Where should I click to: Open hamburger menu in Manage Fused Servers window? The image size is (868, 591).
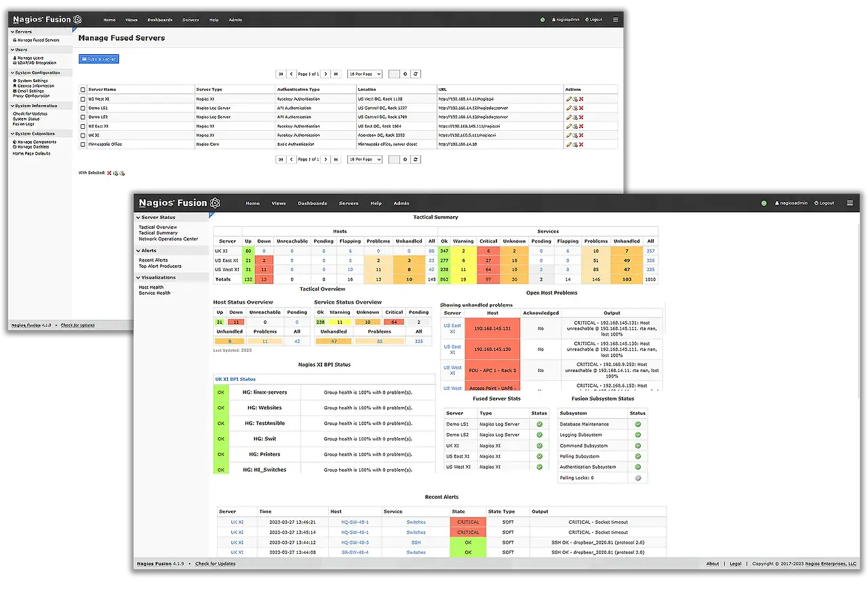615,20
